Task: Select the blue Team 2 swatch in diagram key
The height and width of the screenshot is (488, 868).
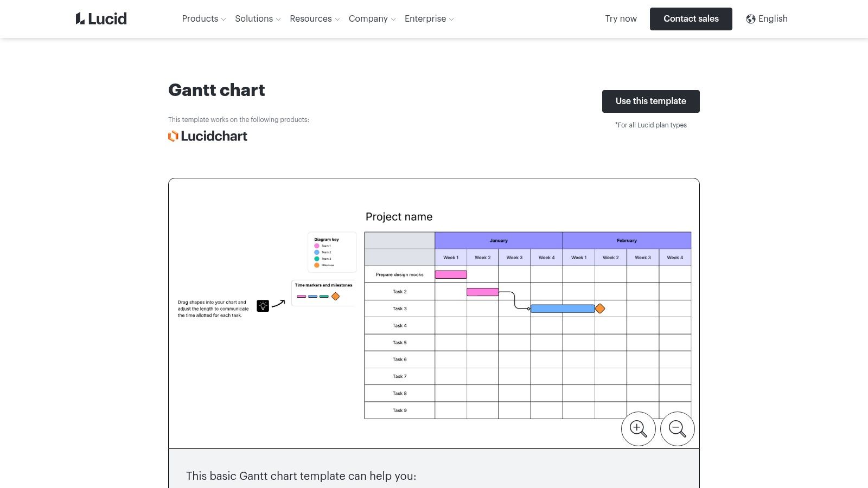Action: click(x=317, y=252)
